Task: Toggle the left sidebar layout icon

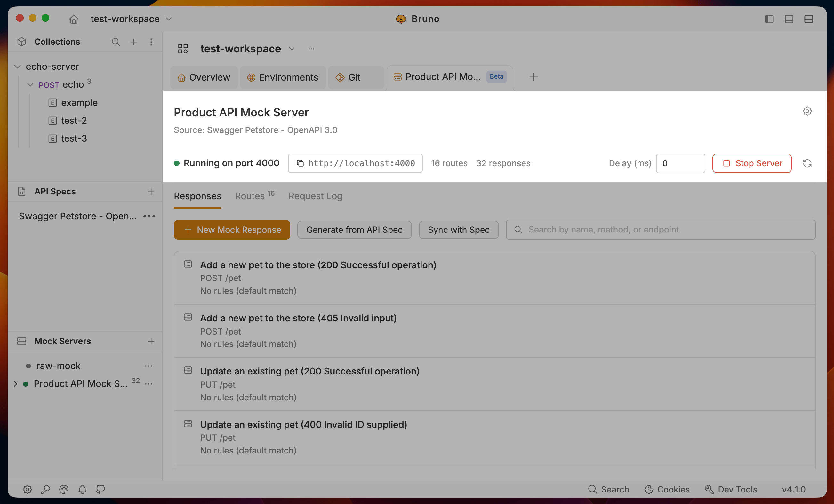Action: click(x=769, y=19)
